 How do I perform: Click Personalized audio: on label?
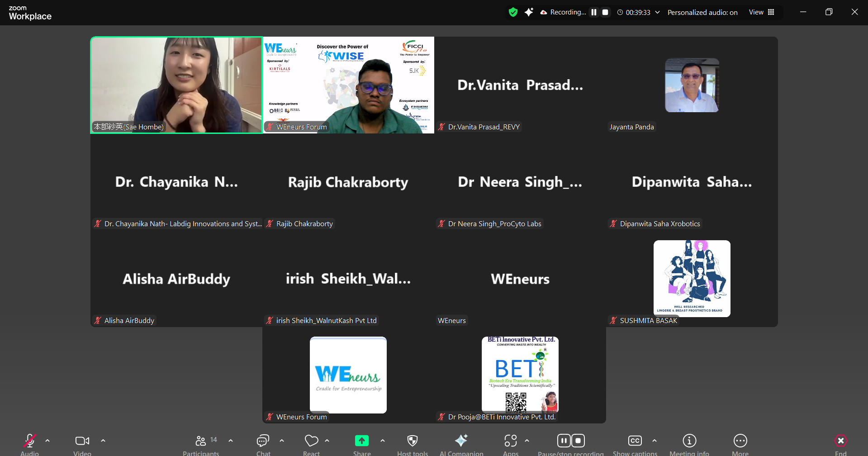(702, 13)
